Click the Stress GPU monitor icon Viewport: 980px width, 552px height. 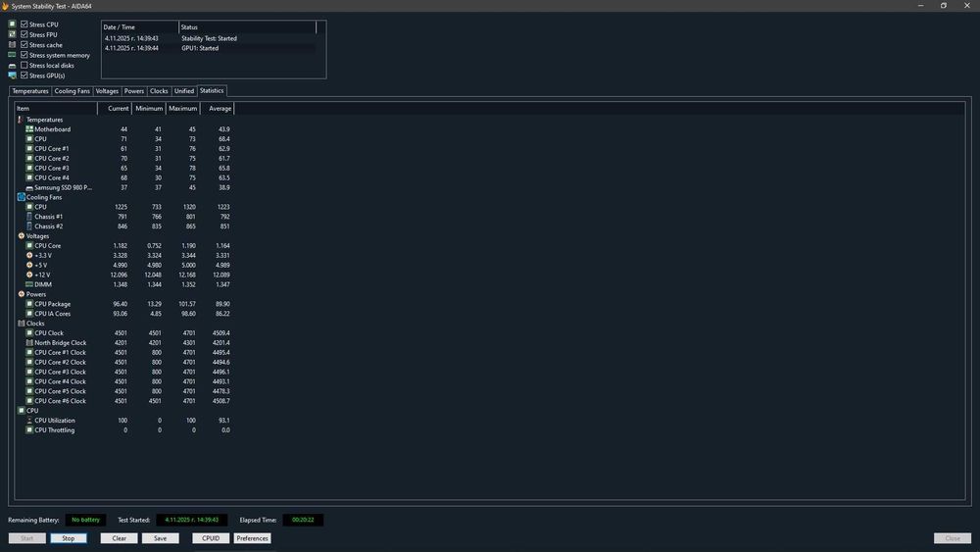pos(12,75)
